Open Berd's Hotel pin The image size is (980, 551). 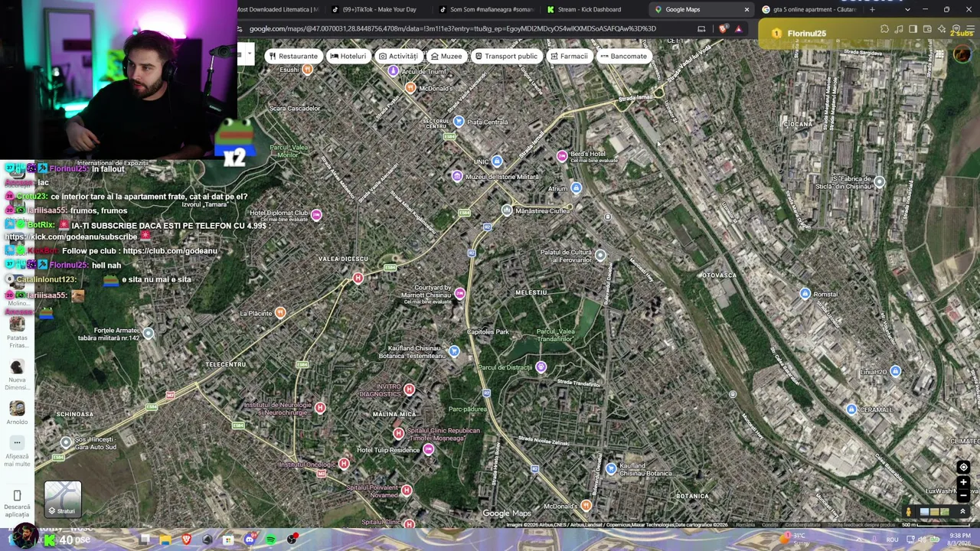click(x=563, y=156)
